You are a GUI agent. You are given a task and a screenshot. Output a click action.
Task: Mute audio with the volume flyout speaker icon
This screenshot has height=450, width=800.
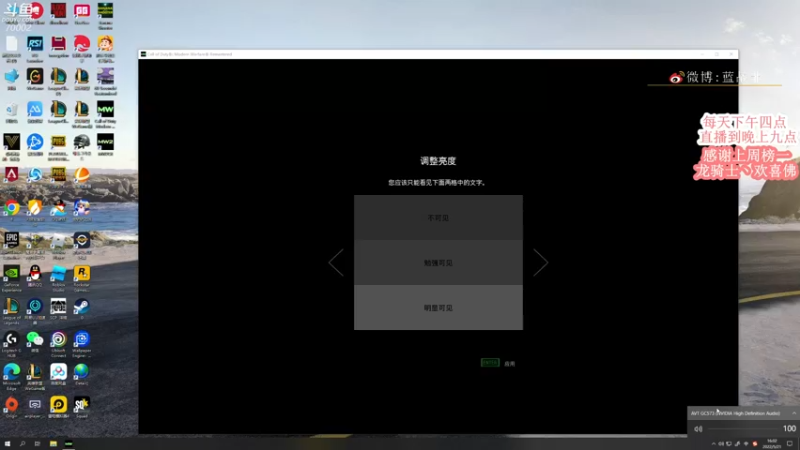(x=698, y=429)
